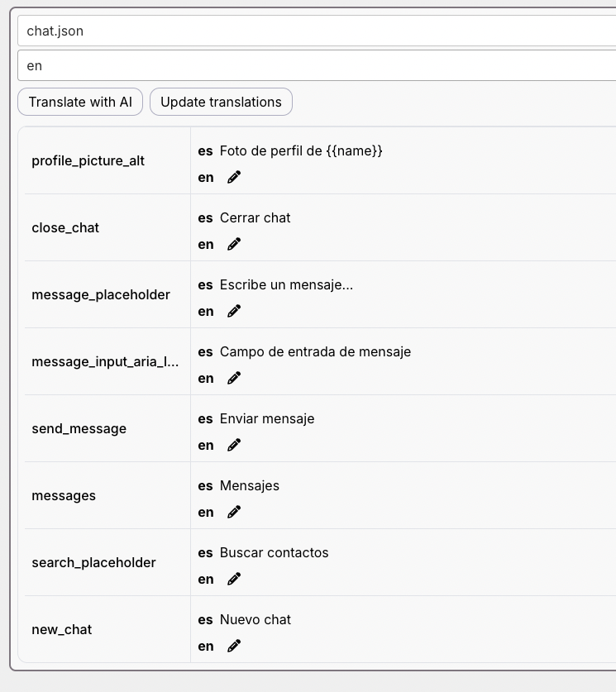Edit English text for message_placeholder
Image resolution: width=616 pixels, height=692 pixels.
click(x=234, y=312)
